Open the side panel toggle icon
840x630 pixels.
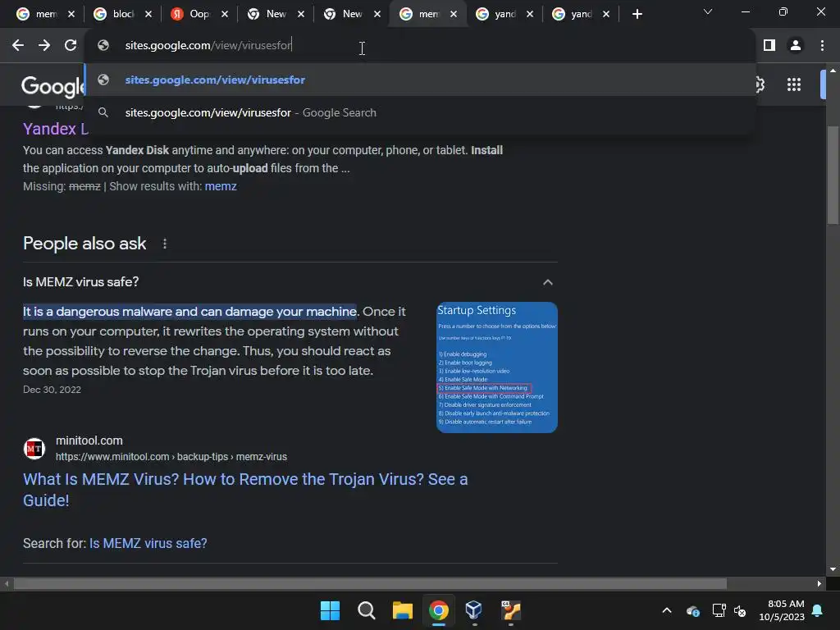click(x=769, y=46)
